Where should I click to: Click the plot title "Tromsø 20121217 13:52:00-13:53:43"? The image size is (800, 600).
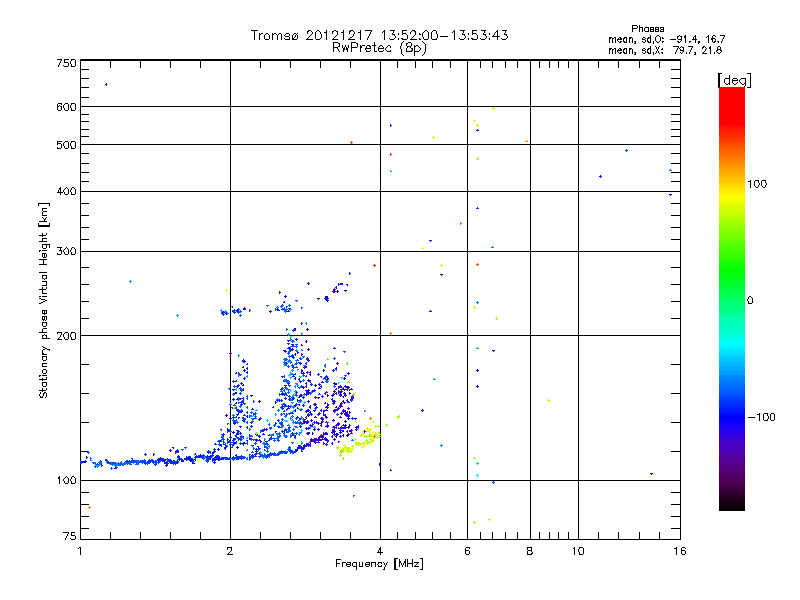pos(379,35)
